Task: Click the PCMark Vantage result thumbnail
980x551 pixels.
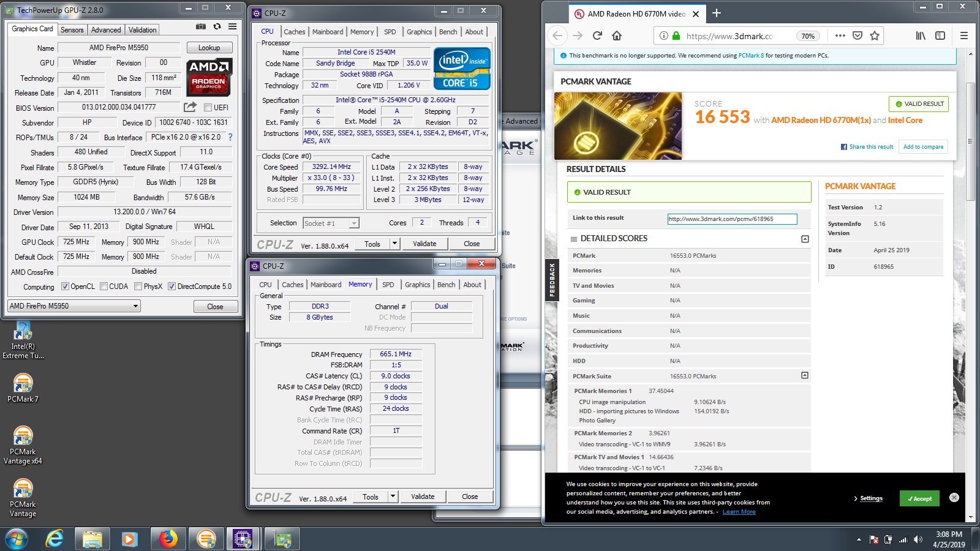Action: [618, 126]
